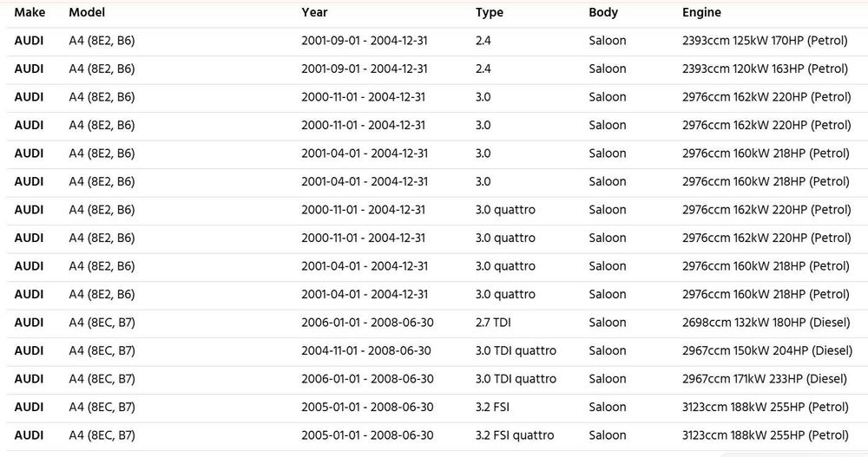Image resolution: width=868 pixels, height=457 pixels.
Task: Click the Engine column header
Action: [701, 12]
